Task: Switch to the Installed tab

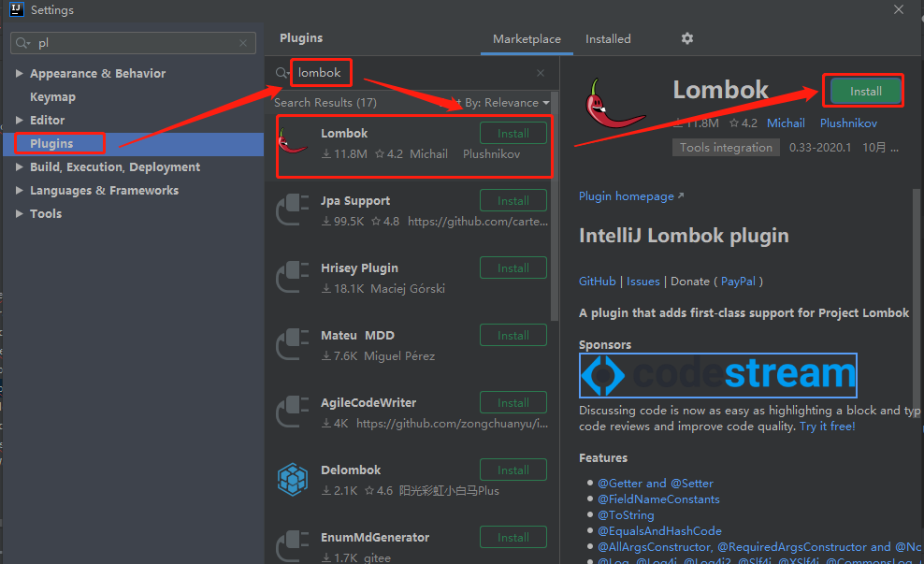Action: (x=608, y=39)
